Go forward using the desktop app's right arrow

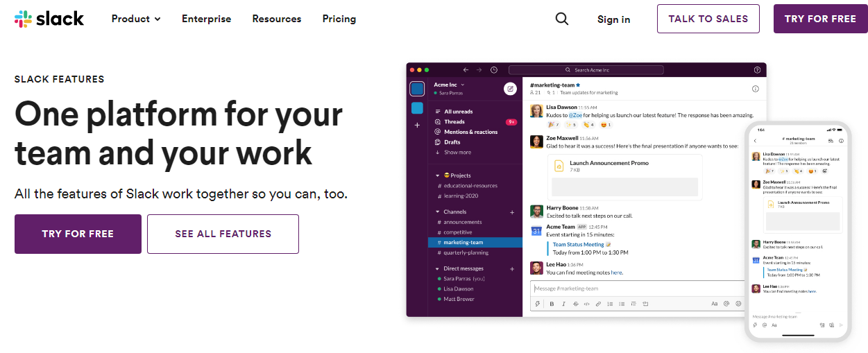click(x=479, y=70)
